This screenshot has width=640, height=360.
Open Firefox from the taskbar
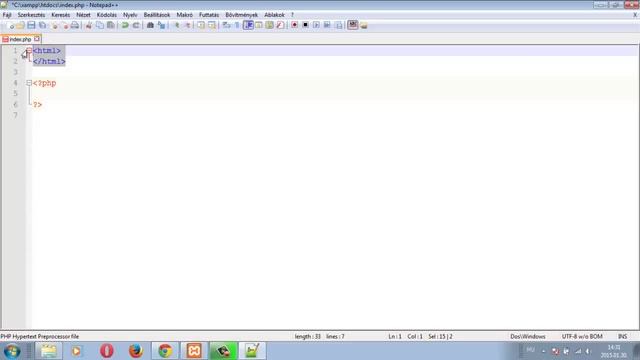(136, 351)
